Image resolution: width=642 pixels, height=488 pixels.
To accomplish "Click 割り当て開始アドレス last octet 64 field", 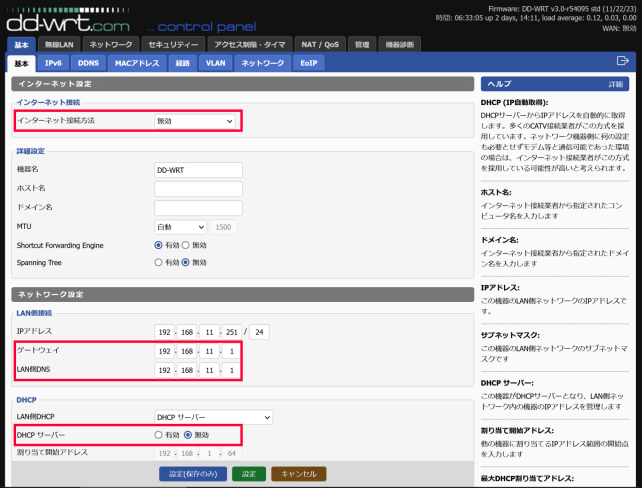I will pyautogui.click(x=232, y=453).
